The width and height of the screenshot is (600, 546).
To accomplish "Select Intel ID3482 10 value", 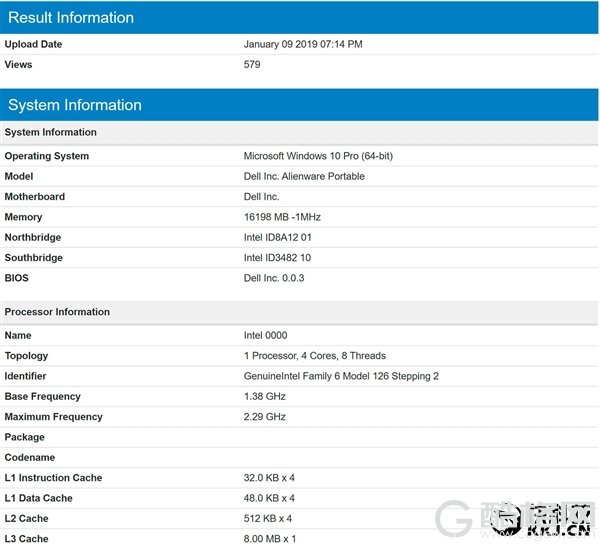I will tap(277, 258).
